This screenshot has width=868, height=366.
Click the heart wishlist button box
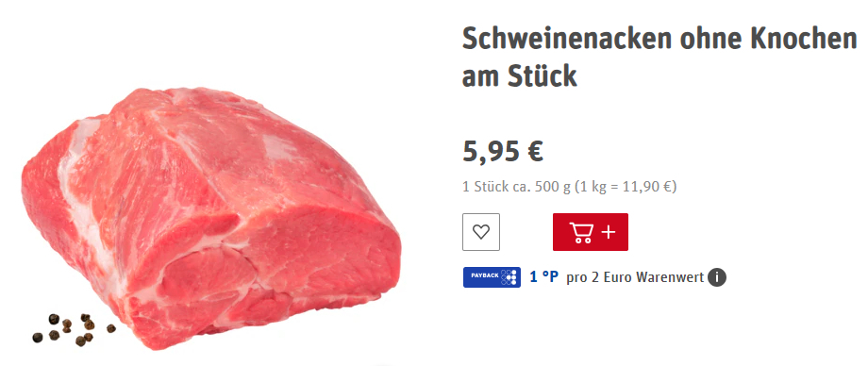tap(481, 232)
